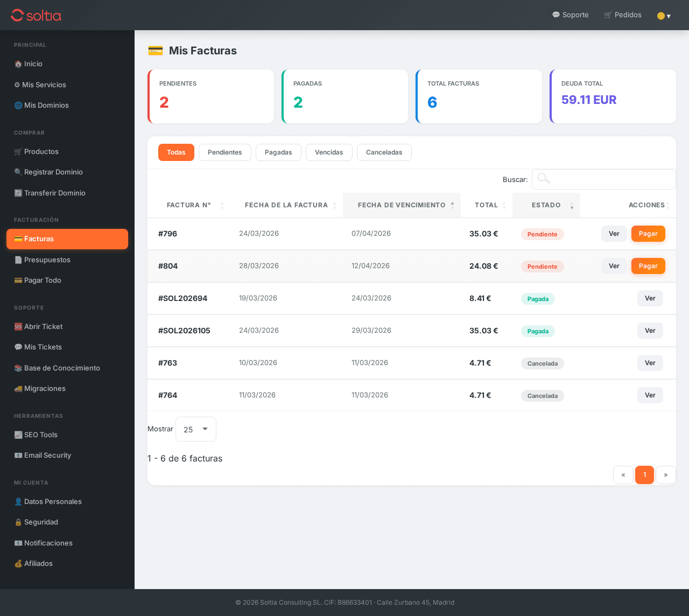
Task: Open Soporte from the top bar
Action: pyautogui.click(x=570, y=15)
